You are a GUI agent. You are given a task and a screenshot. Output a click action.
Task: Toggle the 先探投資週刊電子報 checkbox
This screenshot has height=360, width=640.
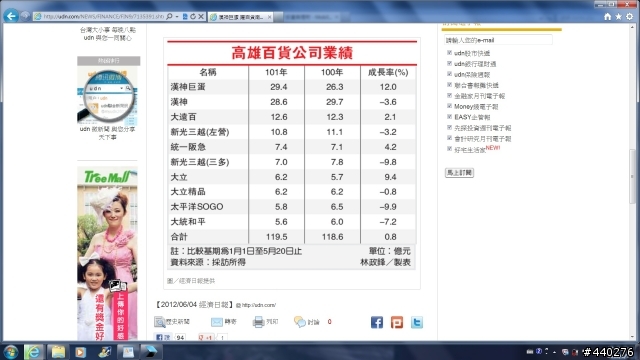tap(449, 127)
